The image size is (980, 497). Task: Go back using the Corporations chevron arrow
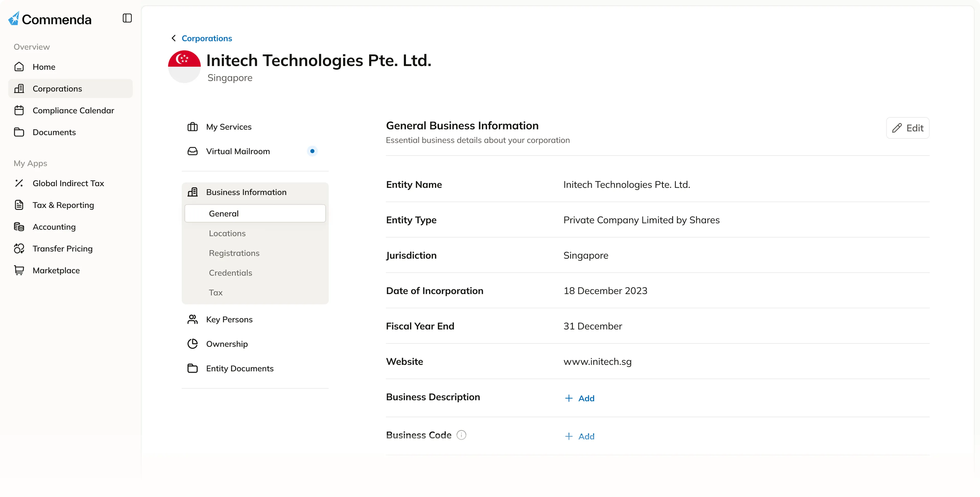[174, 38]
